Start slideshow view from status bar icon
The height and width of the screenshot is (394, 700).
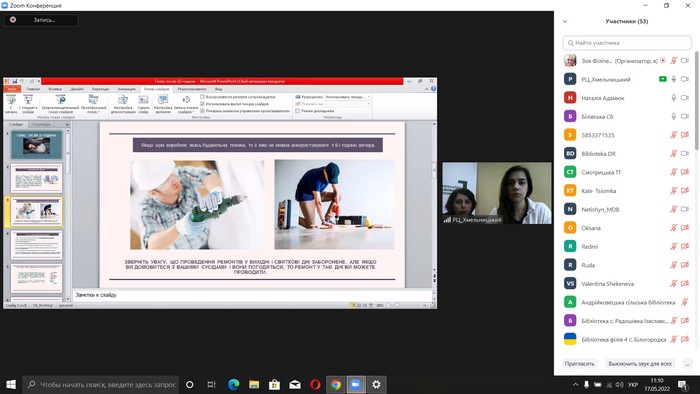point(371,305)
